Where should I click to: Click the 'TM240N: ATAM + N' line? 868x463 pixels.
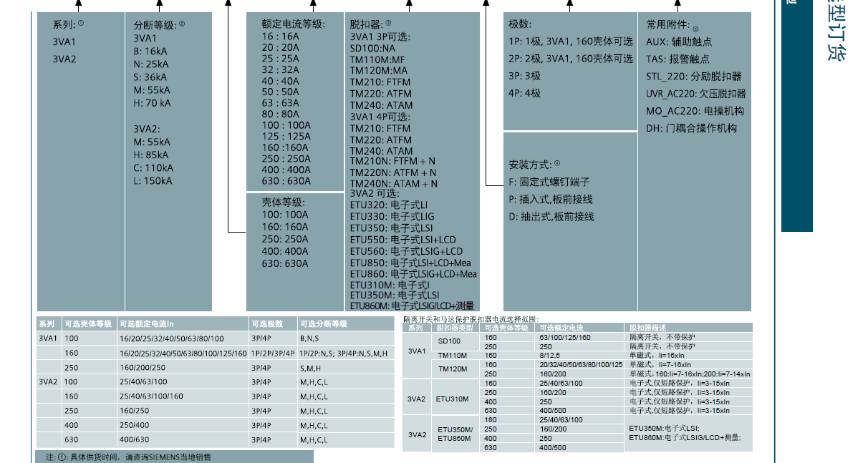pyautogui.click(x=394, y=183)
